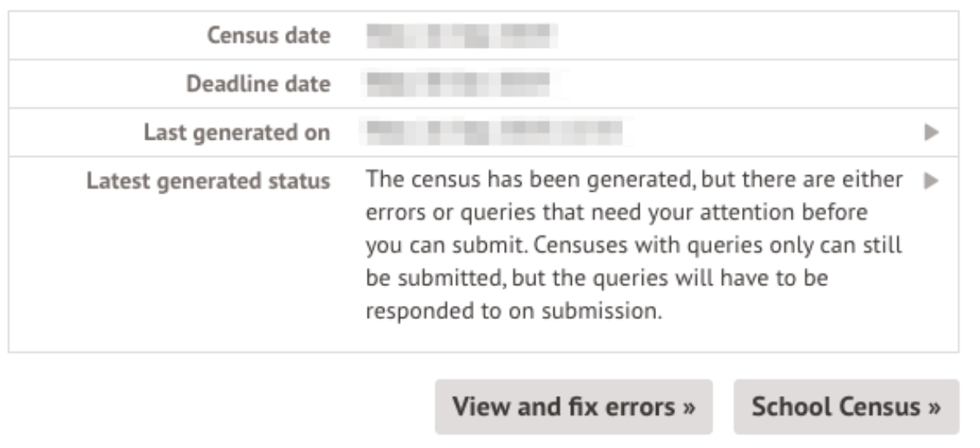Click the View and fix errors button
Image resolution: width=980 pixels, height=448 pixels.
(573, 407)
